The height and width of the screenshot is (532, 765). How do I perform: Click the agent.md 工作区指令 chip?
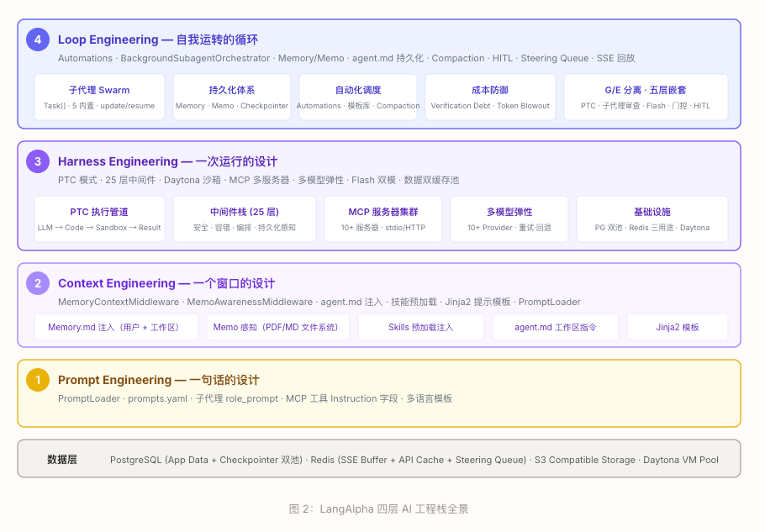tap(556, 327)
